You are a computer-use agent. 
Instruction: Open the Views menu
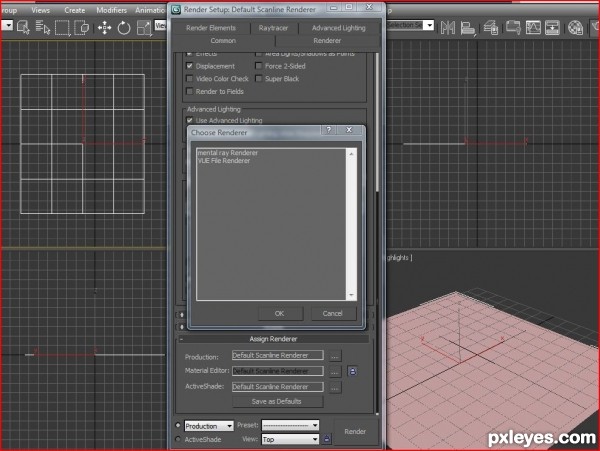pyautogui.click(x=41, y=10)
